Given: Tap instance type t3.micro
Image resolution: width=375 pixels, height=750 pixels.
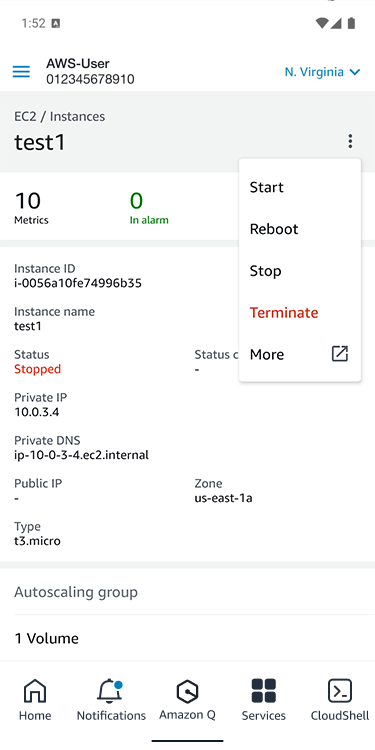Looking at the screenshot, I should click(37, 541).
